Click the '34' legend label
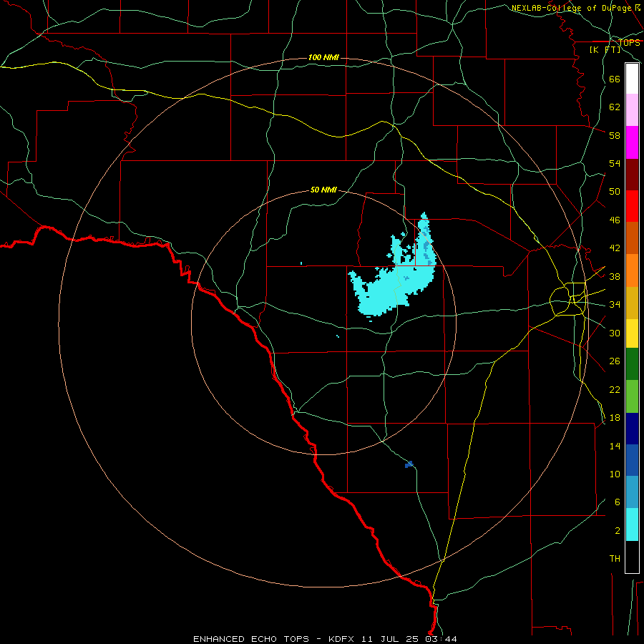The height and width of the screenshot is (644, 644). (615, 305)
